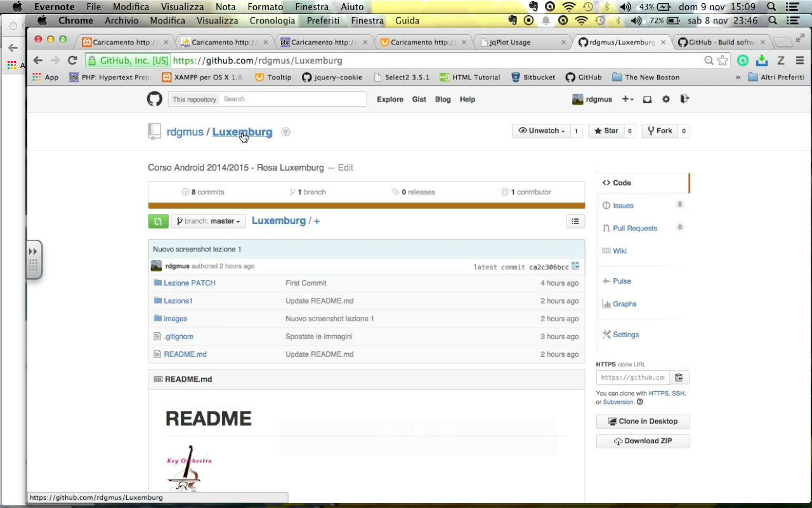Click the GitHub octocat logo
Image resolution: width=812 pixels, height=508 pixels.
155,99
